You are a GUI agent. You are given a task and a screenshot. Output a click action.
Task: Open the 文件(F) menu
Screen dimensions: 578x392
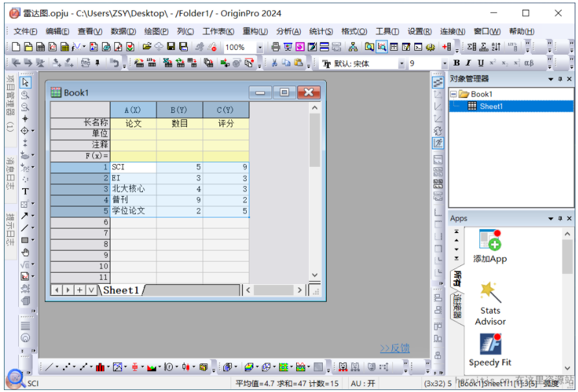pyautogui.click(x=25, y=31)
